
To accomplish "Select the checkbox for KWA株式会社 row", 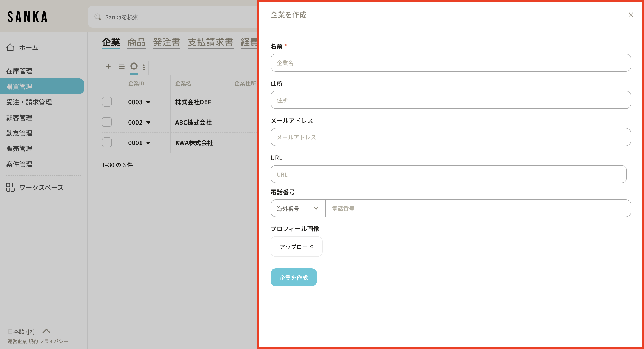I will pos(107,142).
